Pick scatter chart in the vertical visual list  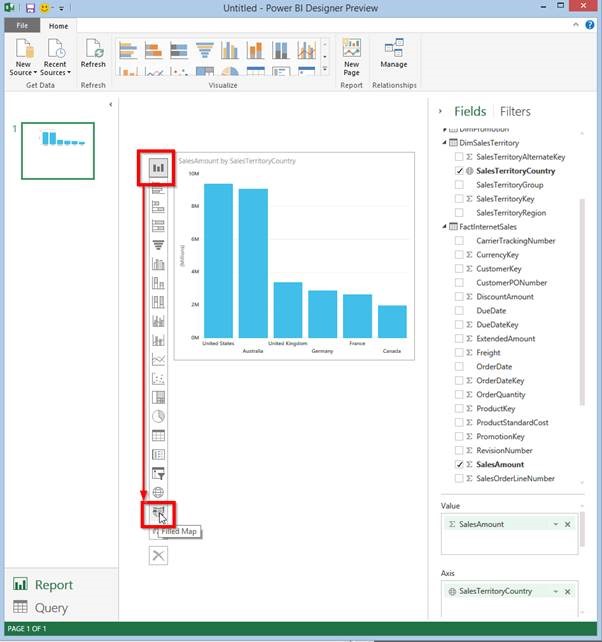pos(158,378)
